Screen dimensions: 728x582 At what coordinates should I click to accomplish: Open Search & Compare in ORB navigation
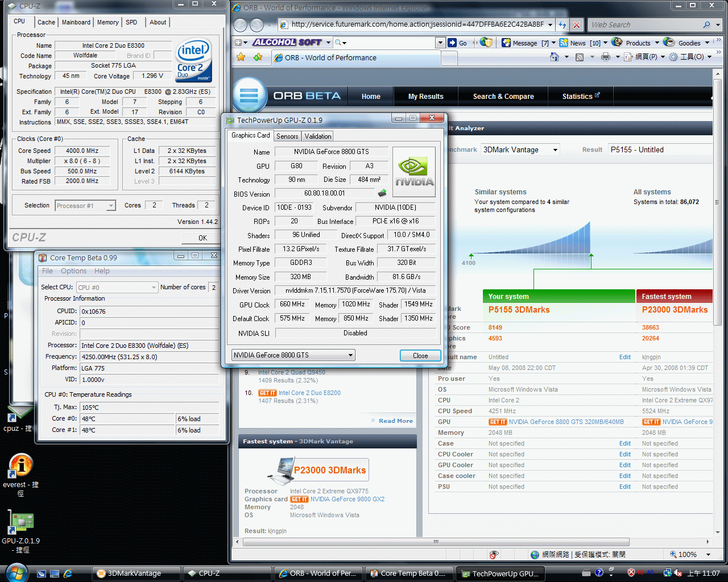[503, 97]
